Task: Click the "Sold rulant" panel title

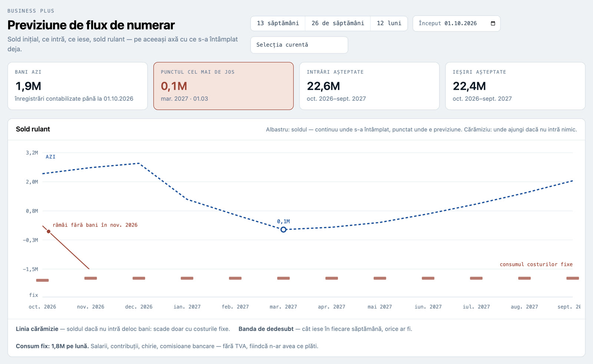Action: 33,129
